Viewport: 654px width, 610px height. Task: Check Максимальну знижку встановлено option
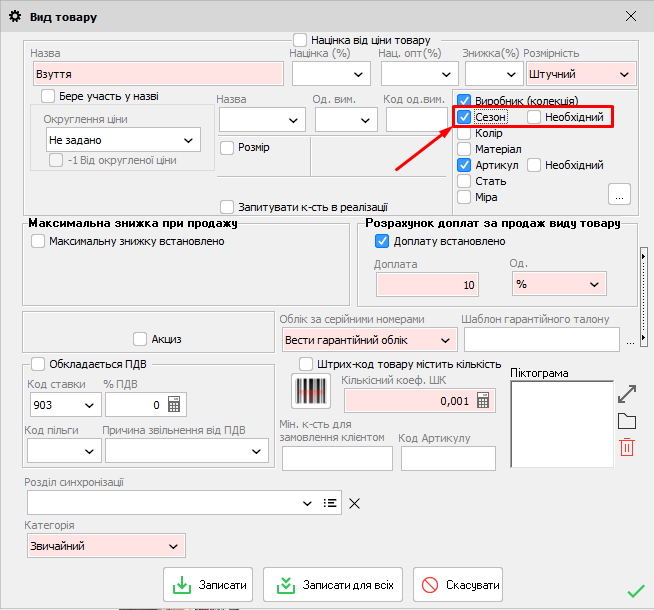[38, 241]
